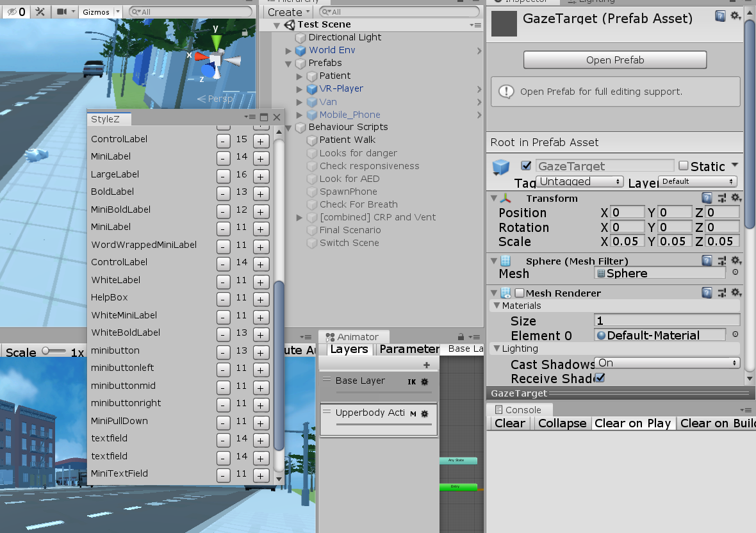The image size is (756, 533).
Task: Maximize the StyleZ window
Action: [264, 117]
